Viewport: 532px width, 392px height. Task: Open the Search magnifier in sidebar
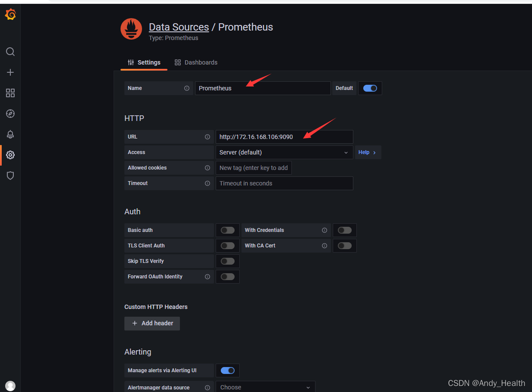tap(10, 52)
